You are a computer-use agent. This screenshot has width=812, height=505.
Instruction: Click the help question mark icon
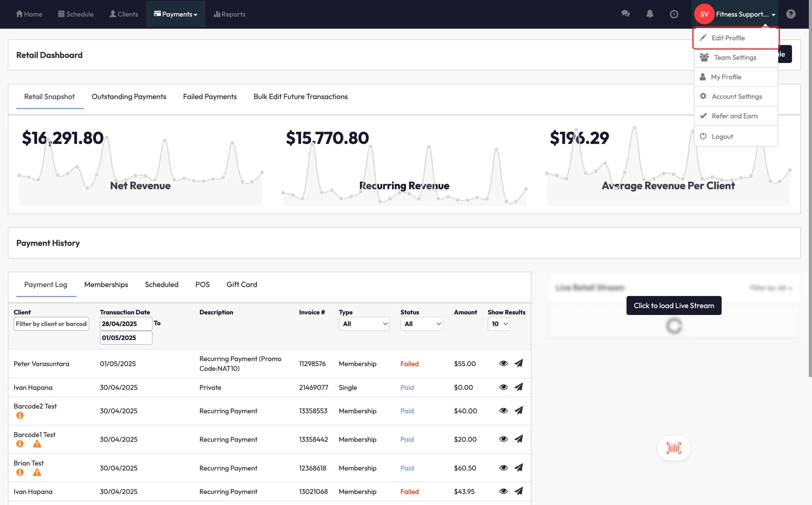coord(791,14)
